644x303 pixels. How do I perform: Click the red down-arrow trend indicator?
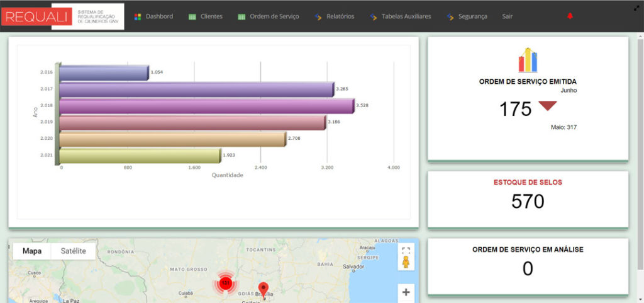pyautogui.click(x=548, y=106)
